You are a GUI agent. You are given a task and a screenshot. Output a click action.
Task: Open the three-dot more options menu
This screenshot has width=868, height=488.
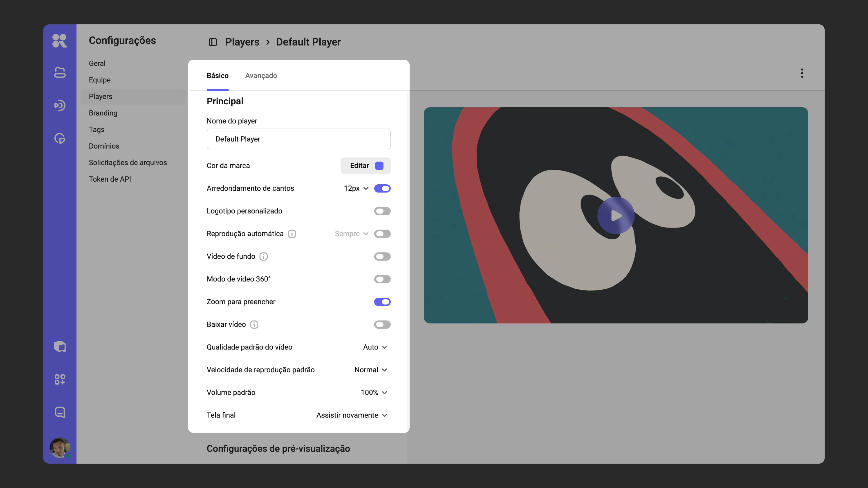(x=802, y=73)
